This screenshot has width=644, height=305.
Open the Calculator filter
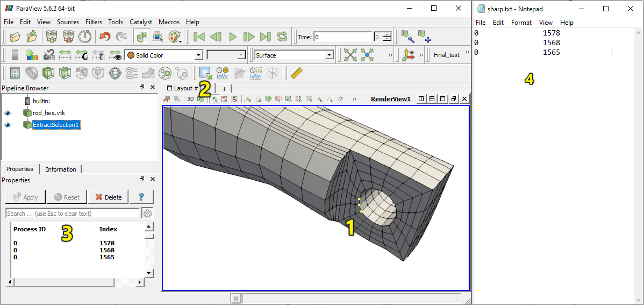15,73
